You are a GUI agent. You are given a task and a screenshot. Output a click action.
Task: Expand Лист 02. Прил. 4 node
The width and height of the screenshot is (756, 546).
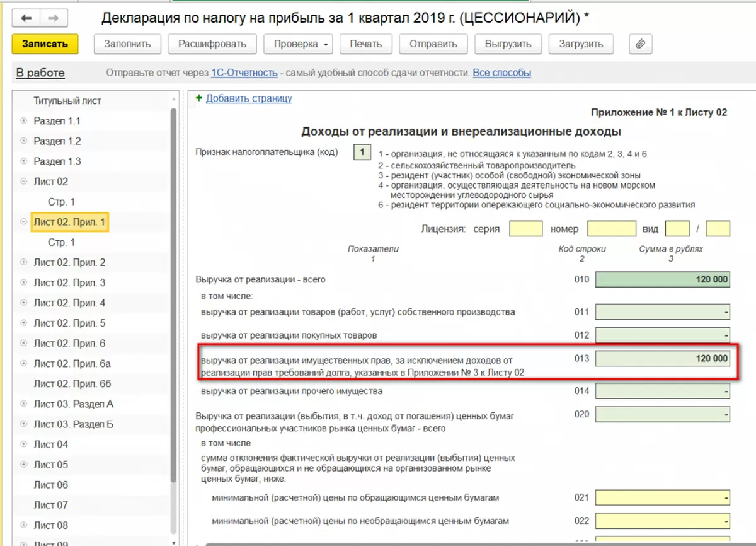(x=24, y=303)
